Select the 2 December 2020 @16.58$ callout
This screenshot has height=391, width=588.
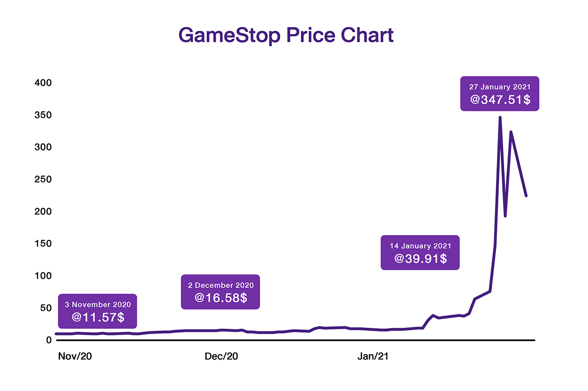pos(220,291)
